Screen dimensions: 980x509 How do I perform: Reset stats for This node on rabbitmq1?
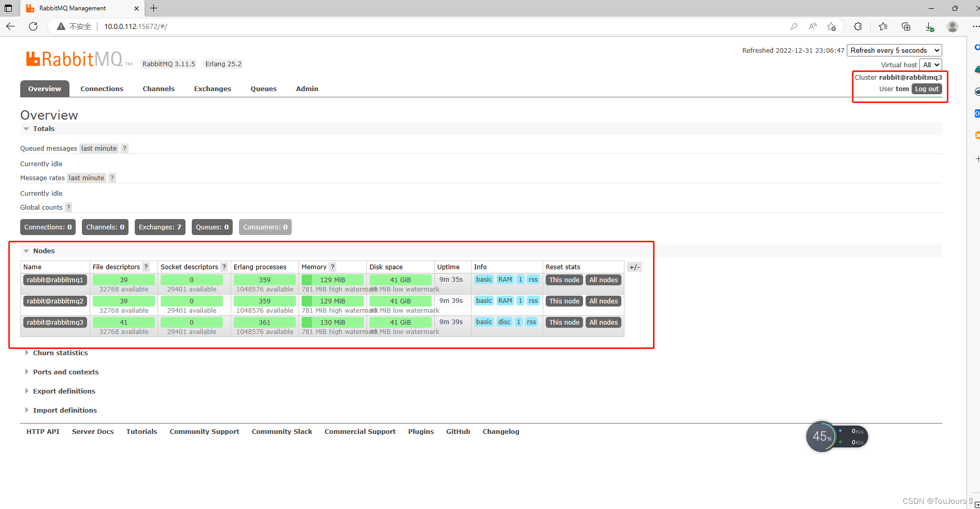click(x=564, y=280)
